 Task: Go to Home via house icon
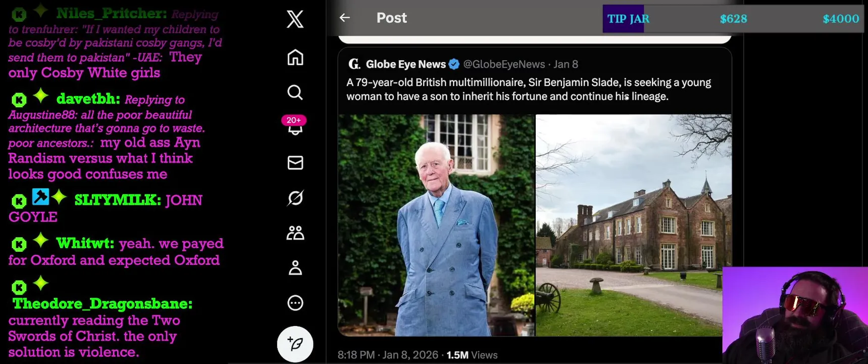pos(295,57)
